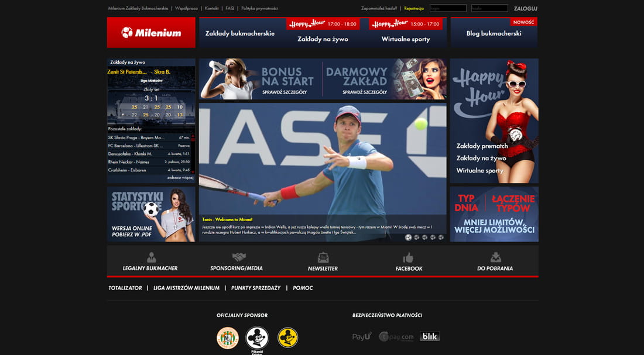Open the Newsletter envelope icon
This screenshot has width=644, height=355.
point(323,258)
